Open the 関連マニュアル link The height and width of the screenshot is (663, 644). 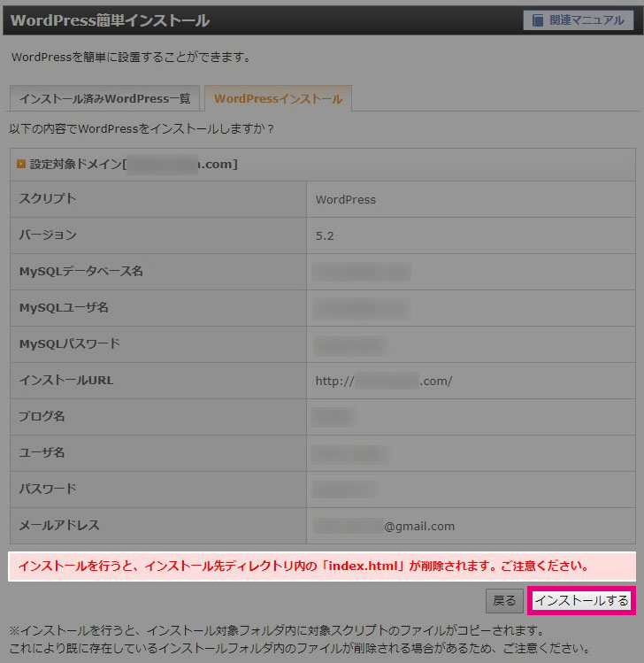[x=578, y=20]
